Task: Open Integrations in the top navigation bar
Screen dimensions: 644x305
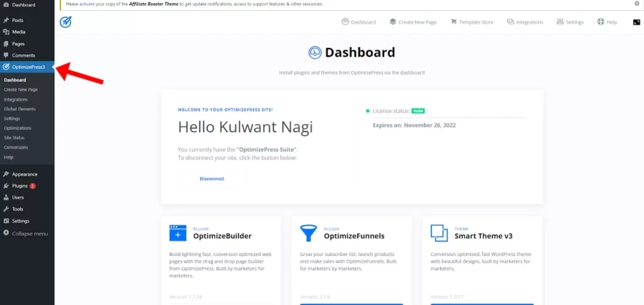Action: [525, 22]
